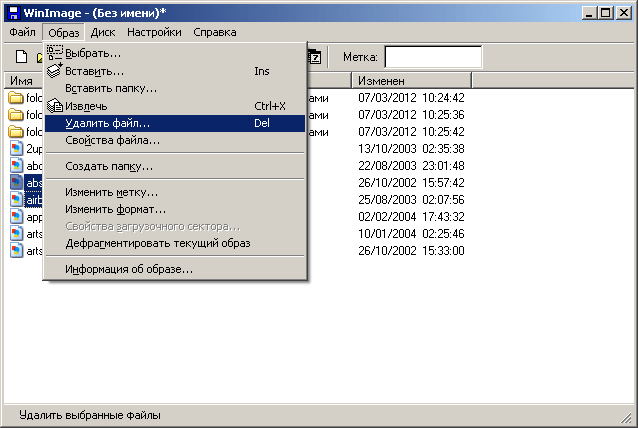The height and width of the screenshot is (428, 638).
Task: Click the date 26/10/2002 15:33:00
Action: 411,251
